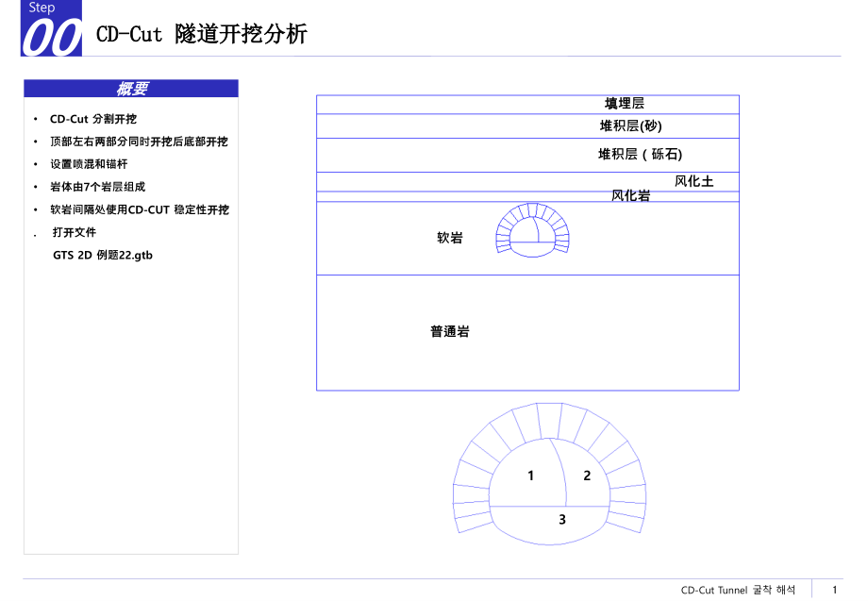Click the 堆积层(砂) layer label

click(630, 126)
